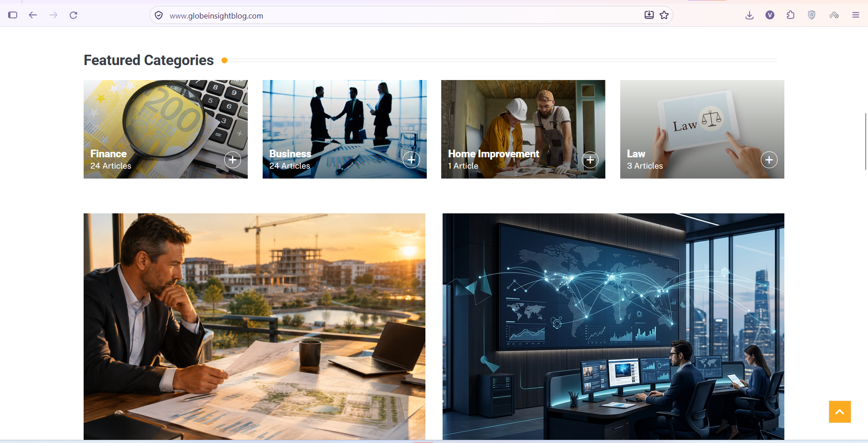The width and height of the screenshot is (868, 443).
Task: Open the construction site article thumbnail
Action: point(255,326)
